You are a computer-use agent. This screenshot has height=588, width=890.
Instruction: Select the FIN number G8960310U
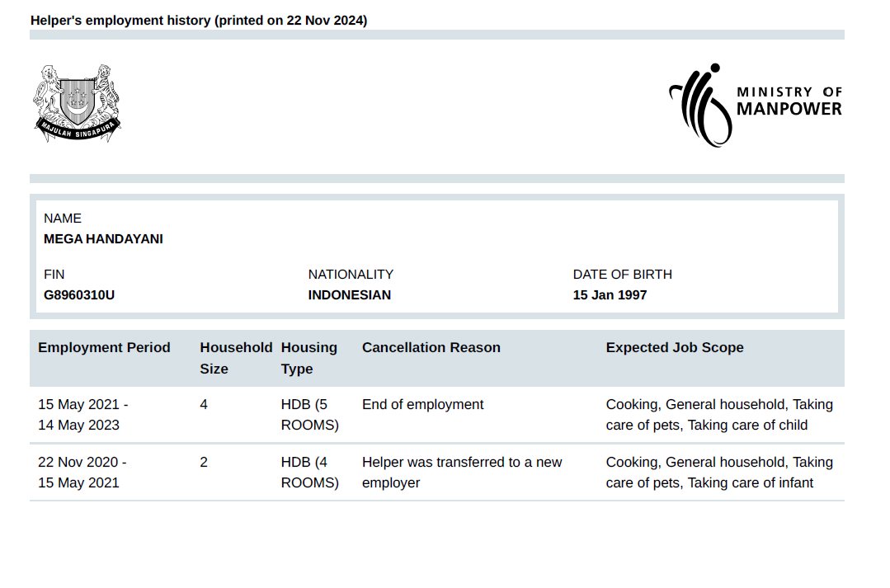[79, 294]
